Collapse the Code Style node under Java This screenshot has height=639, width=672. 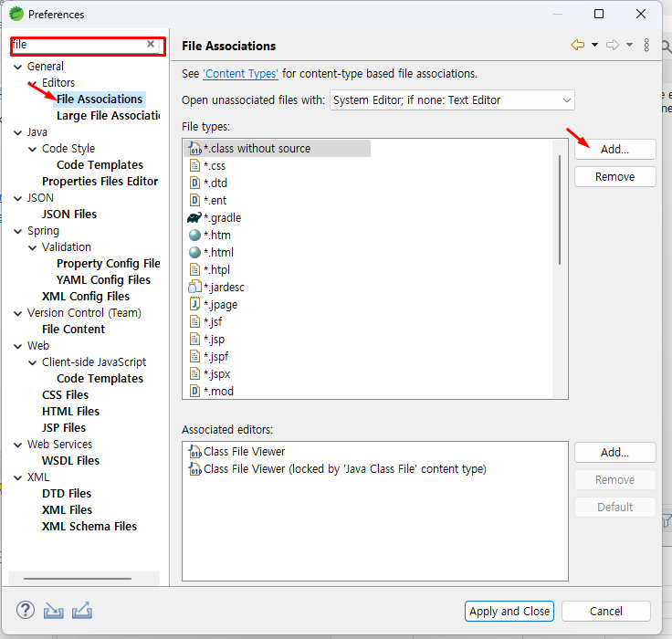(33, 149)
